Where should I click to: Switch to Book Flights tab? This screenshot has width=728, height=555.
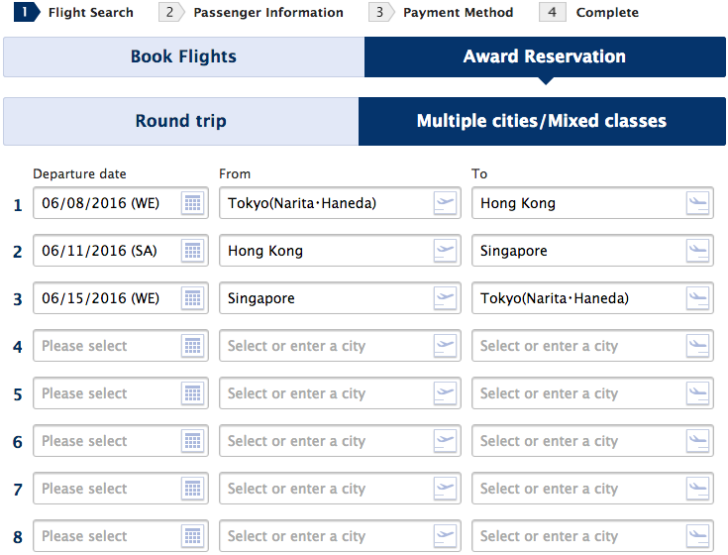(x=184, y=57)
